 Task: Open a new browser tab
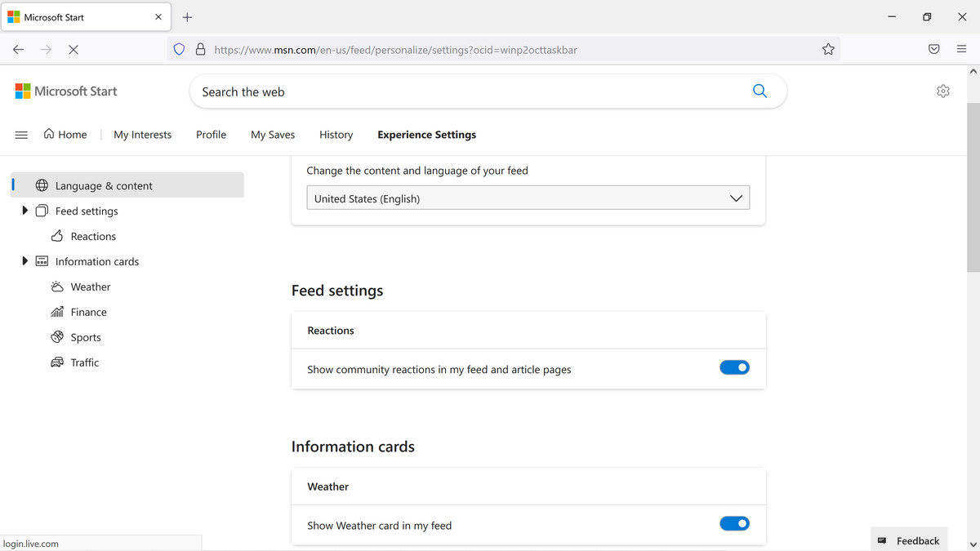(187, 17)
